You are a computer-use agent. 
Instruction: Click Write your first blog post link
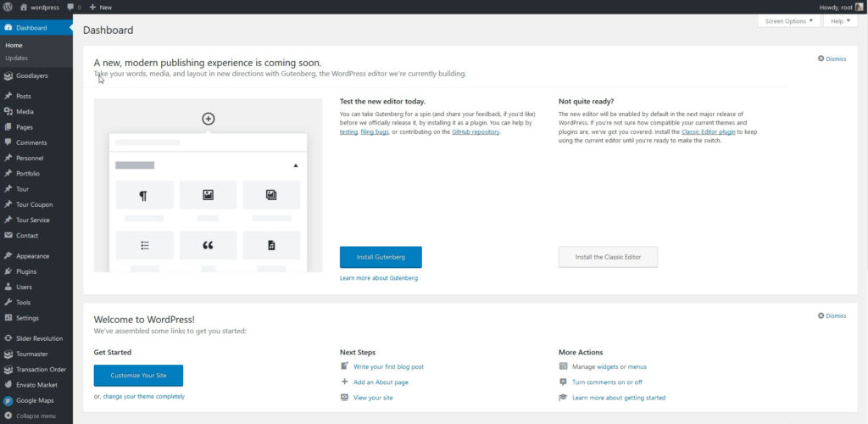[x=388, y=366]
